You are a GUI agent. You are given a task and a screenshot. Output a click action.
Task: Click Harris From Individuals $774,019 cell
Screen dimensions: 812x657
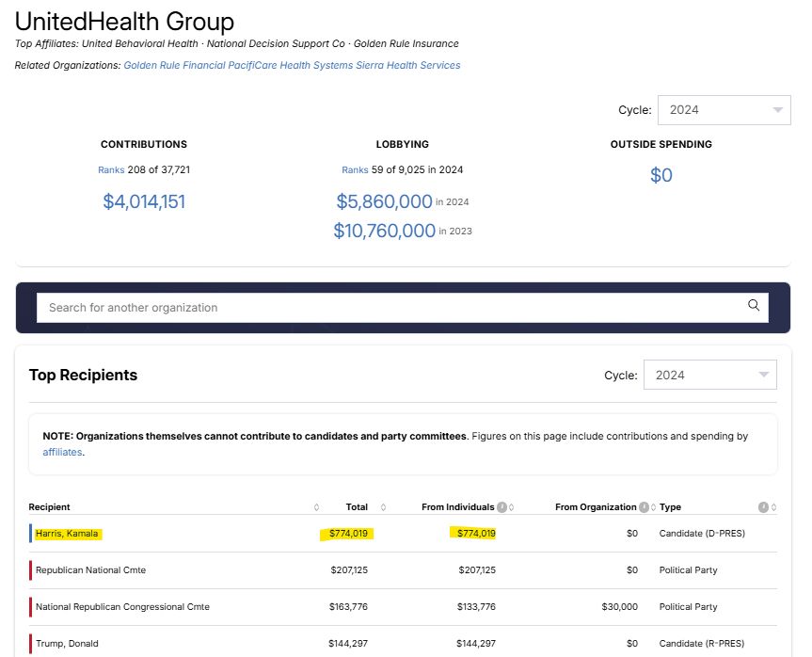476,533
